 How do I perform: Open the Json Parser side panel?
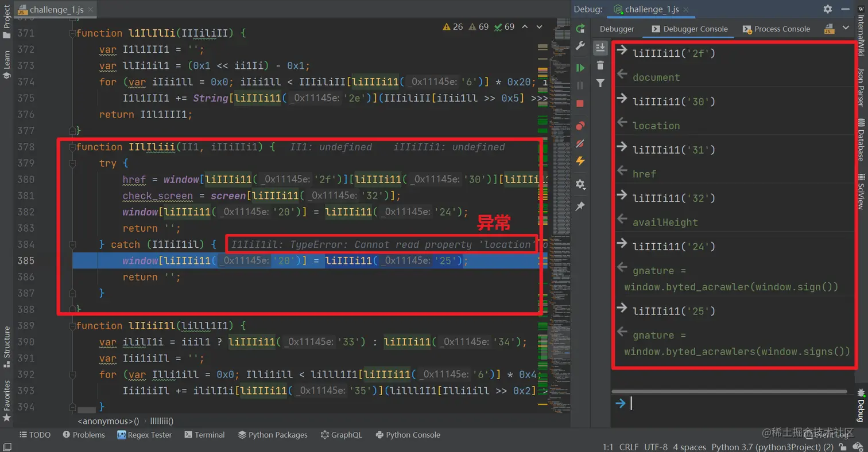(861, 87)
